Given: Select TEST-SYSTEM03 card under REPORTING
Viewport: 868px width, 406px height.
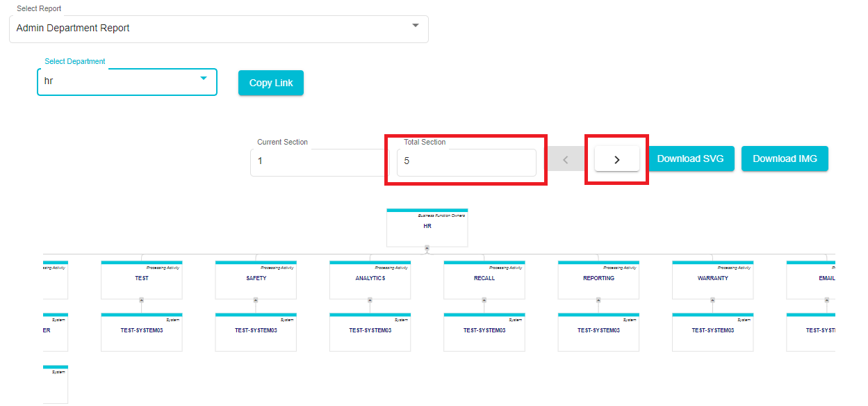Looking at the screenshot, I should tap(598, 332).
